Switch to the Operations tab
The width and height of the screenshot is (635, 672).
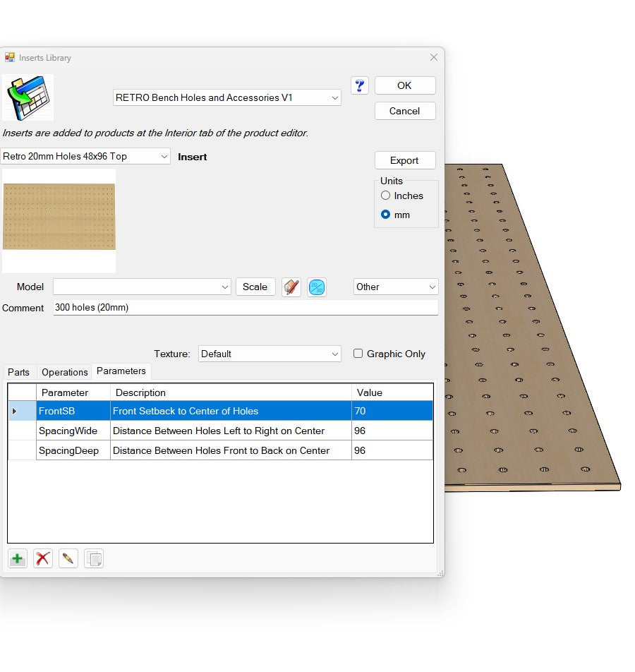click(65, 372)
